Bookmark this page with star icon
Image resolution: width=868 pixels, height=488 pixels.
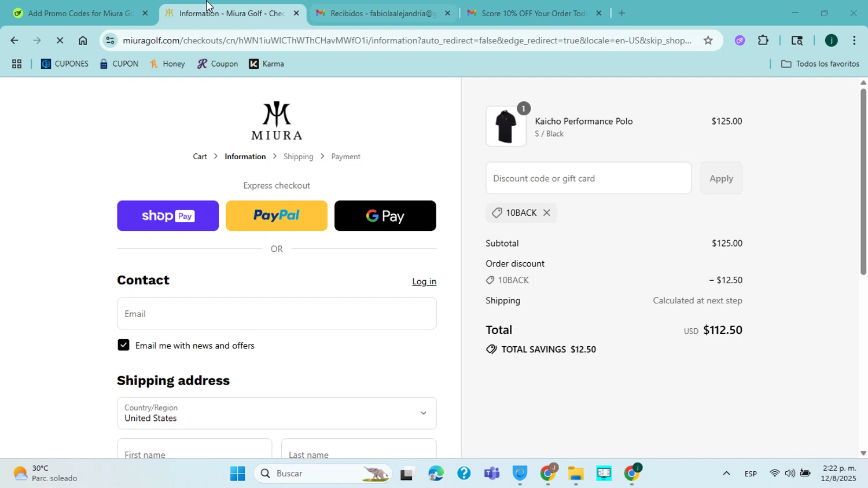click(x=708, y=41)
